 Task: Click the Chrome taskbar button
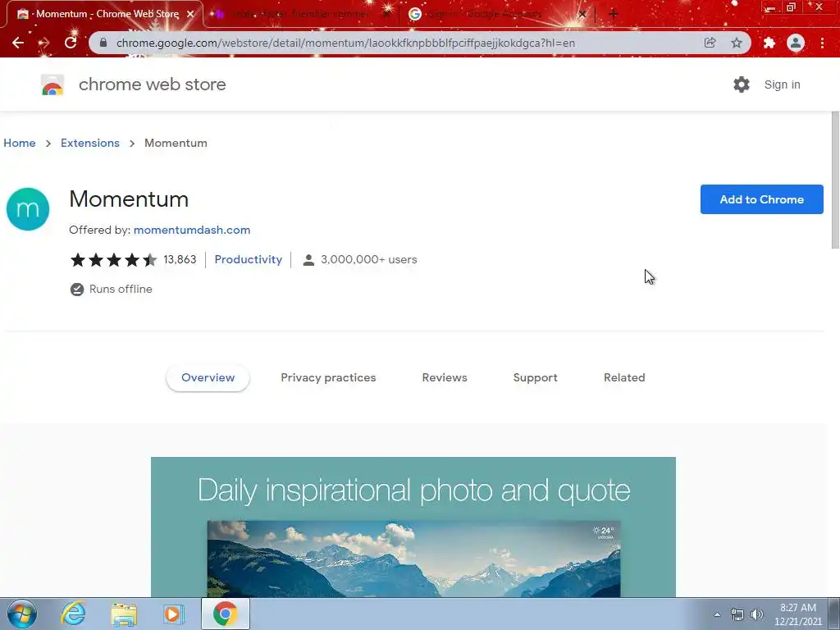tap(226, 614)
